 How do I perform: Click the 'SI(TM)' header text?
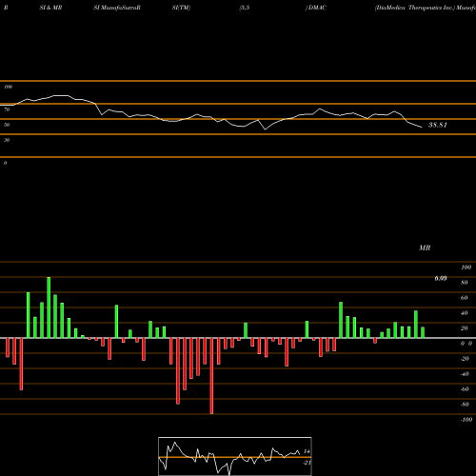coord(181,8)
